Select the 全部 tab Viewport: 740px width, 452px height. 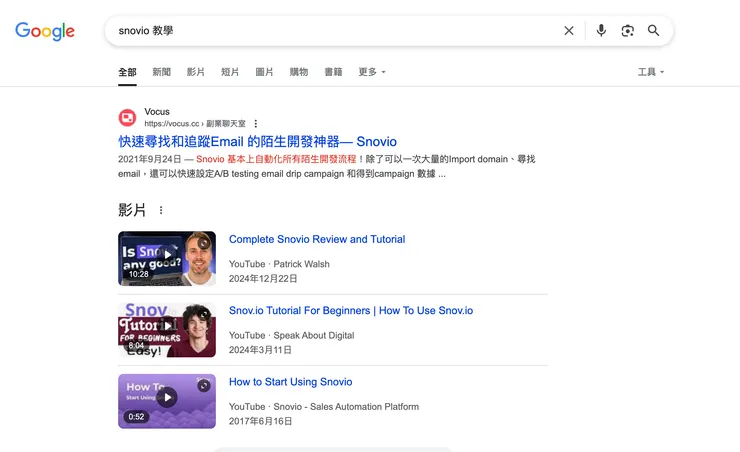point(127,72)
